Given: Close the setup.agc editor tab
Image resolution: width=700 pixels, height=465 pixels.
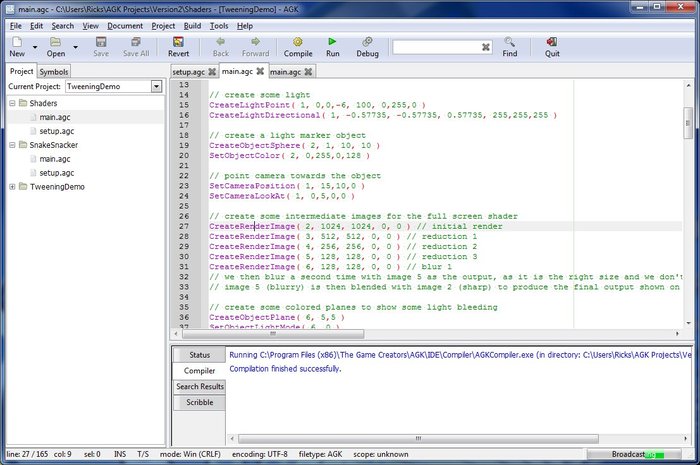Looking at the screenshot, I should pyautogui.click(x=212, y=71).
